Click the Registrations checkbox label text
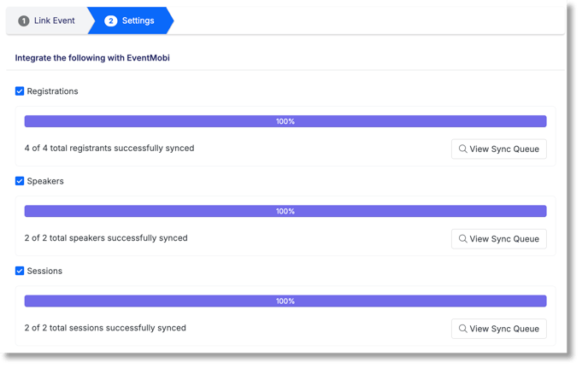 click(x=52, y=91)
